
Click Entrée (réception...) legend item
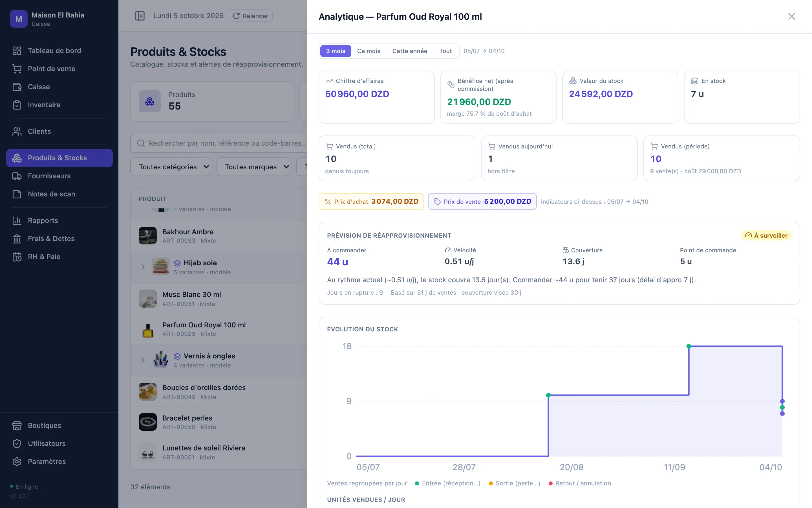448,483
